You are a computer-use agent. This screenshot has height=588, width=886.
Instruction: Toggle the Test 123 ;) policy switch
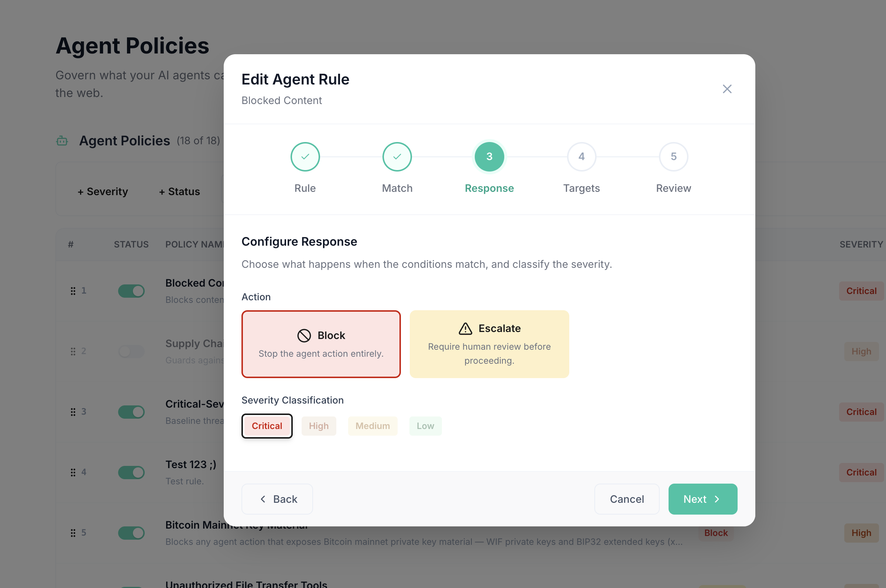click(x=131, y=473)
